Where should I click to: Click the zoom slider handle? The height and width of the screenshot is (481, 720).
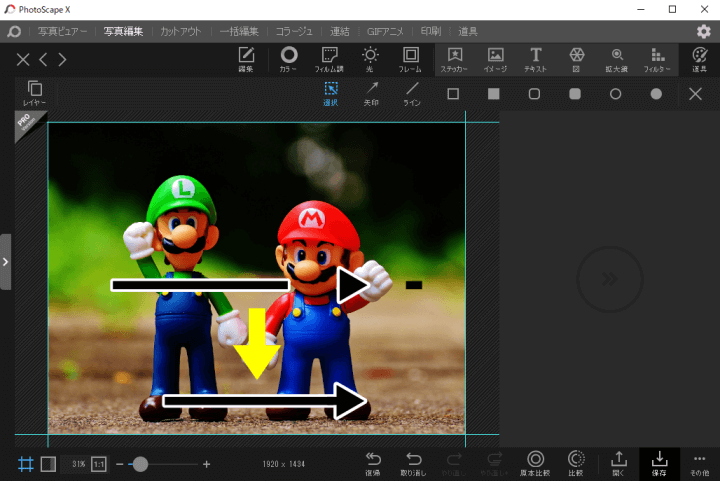point(140,464)
